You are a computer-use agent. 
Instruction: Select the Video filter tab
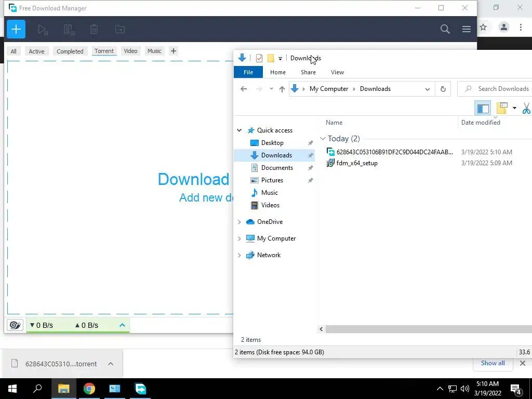(130, 51)
